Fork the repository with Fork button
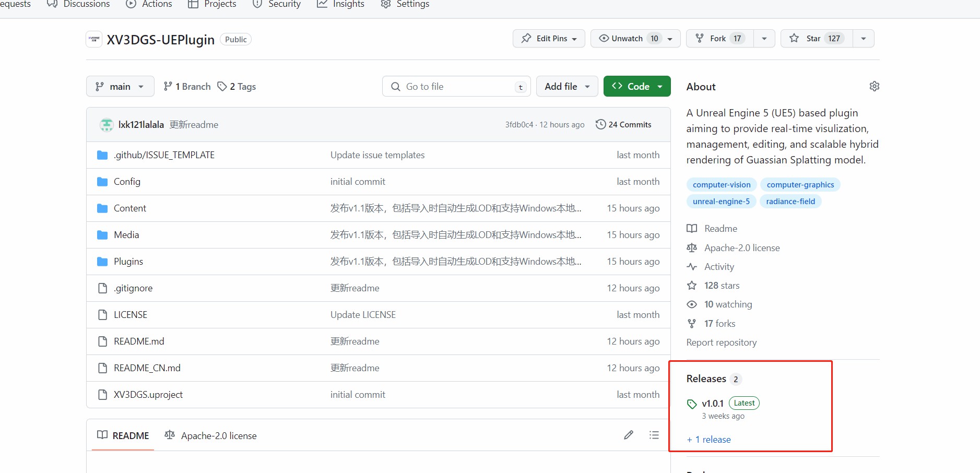Screen dimensions: 980x473 (720, 39)
